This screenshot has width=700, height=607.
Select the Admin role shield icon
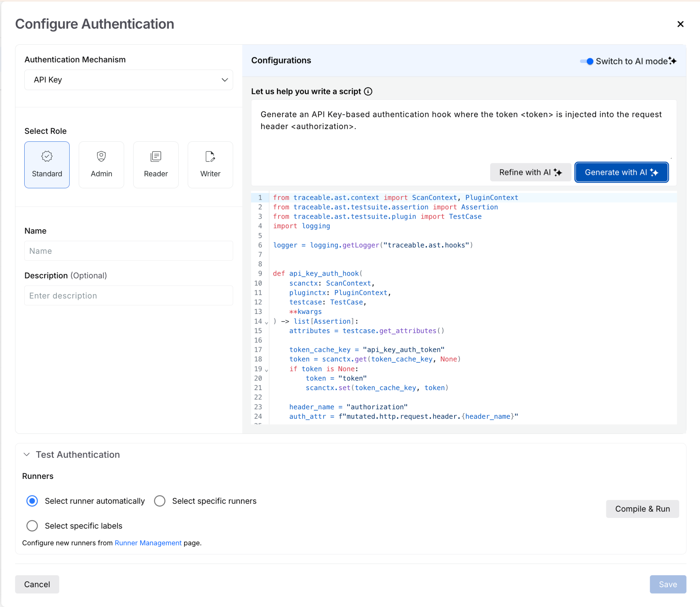pyautogui.click(x=101, y=156)
